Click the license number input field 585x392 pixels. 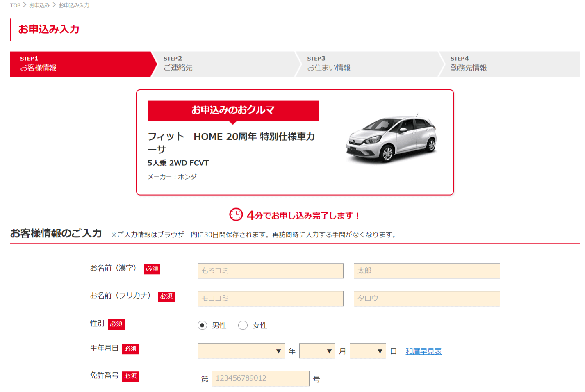tap(260, 378)
